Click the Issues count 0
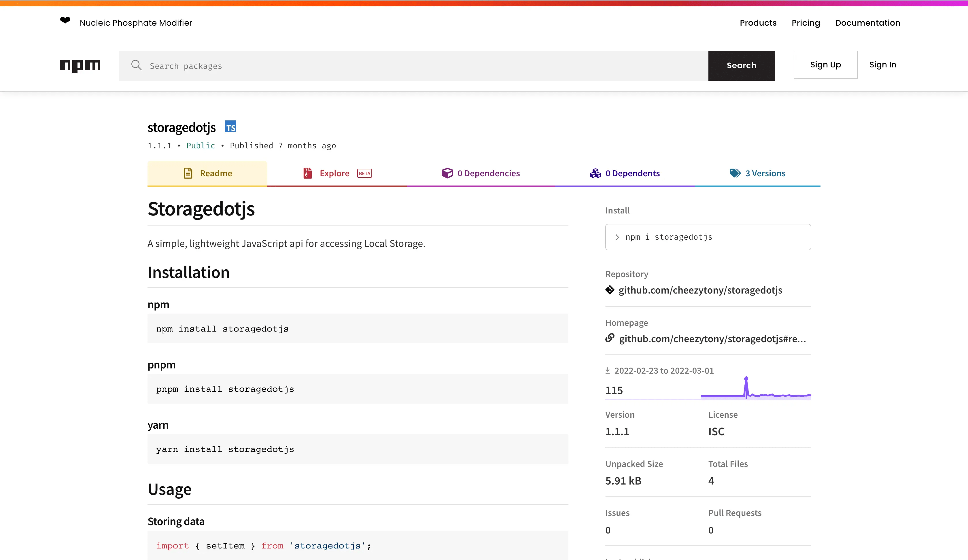 608,530
